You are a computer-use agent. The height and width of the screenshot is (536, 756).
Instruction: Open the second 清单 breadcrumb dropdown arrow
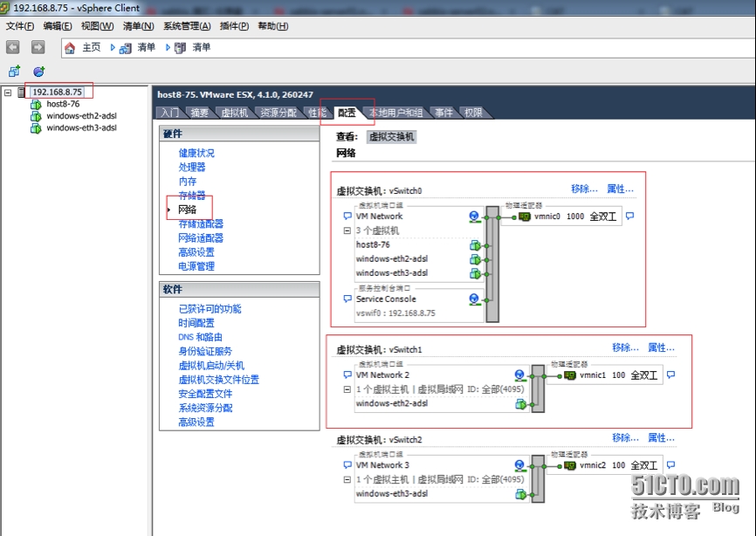point(168,47)
